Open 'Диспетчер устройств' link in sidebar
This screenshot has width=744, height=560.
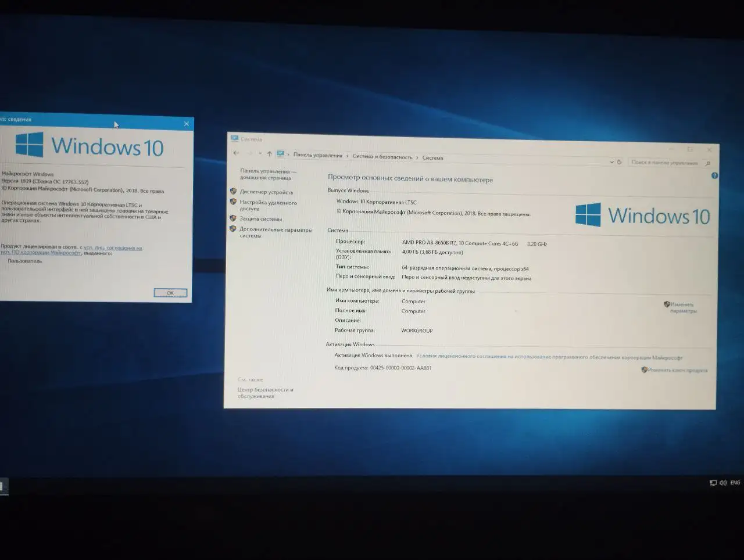point(266,192)
